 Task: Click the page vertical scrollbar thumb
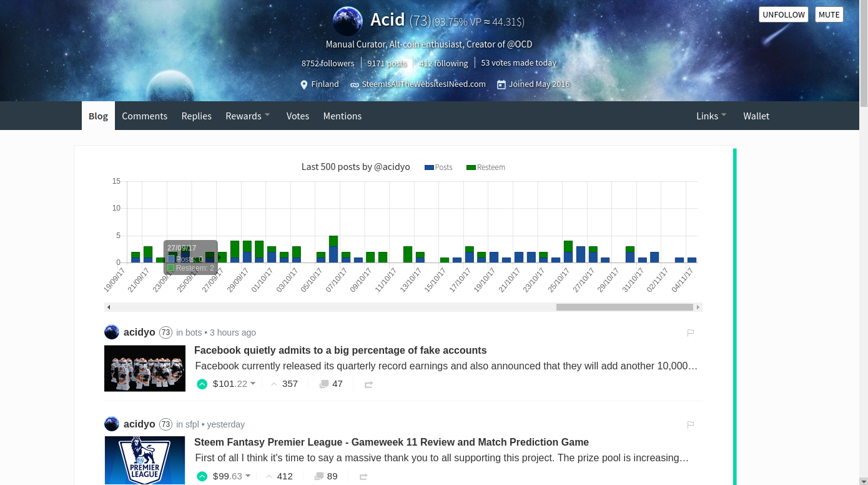(x=864, y=54)
